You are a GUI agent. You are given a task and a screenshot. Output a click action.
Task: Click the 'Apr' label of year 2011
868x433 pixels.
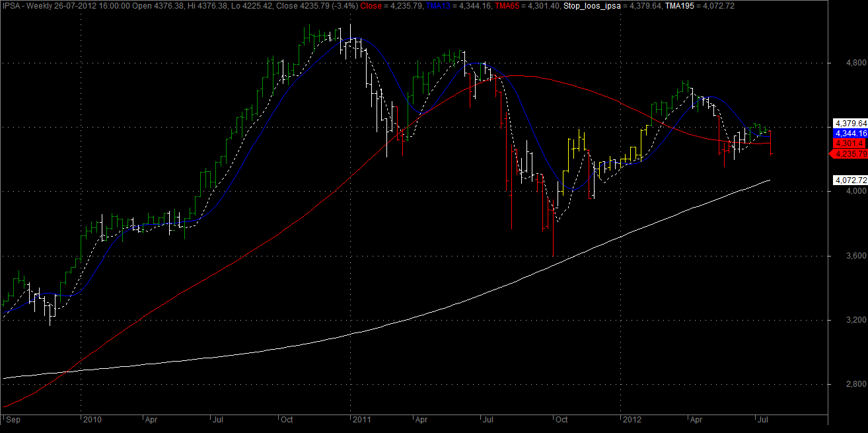pos(420,419)
